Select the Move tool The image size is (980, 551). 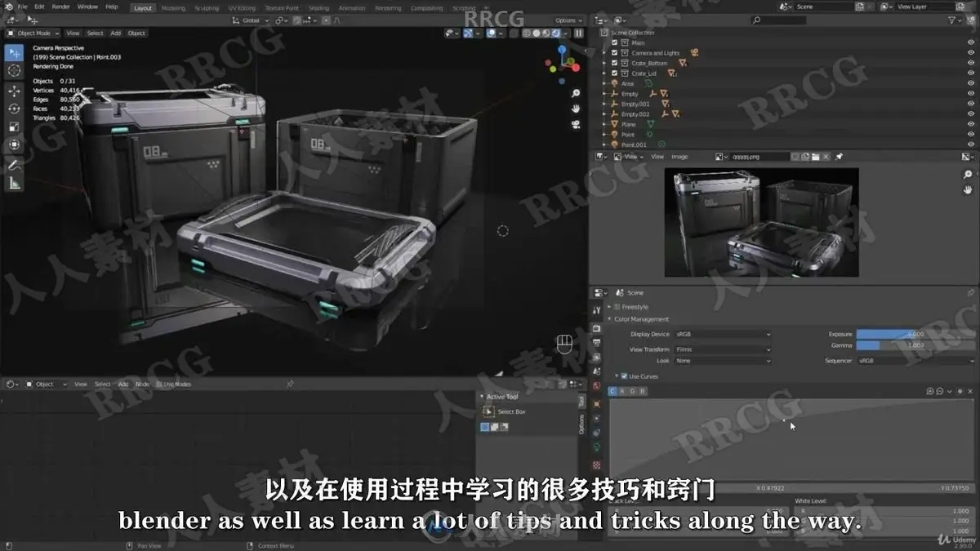click(x=14, y=91)
